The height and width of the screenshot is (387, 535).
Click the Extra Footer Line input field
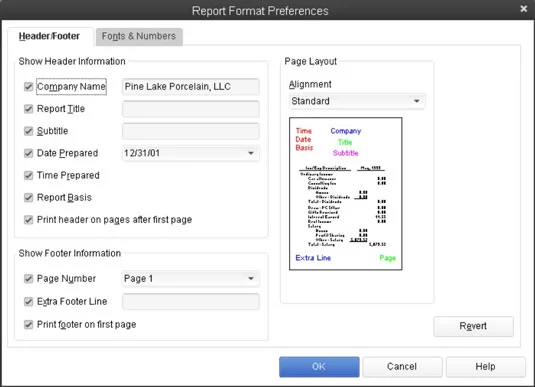coord(190,302)
